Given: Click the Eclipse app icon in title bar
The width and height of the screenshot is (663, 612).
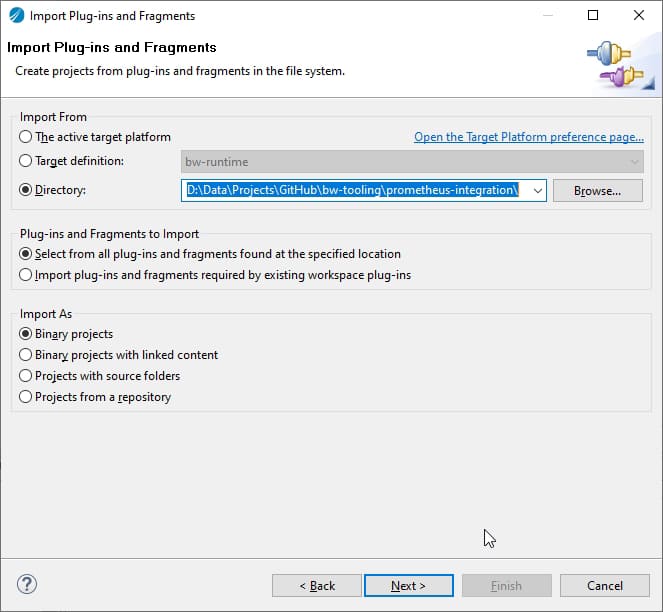Looking at the screenshot, I should 16,16.
